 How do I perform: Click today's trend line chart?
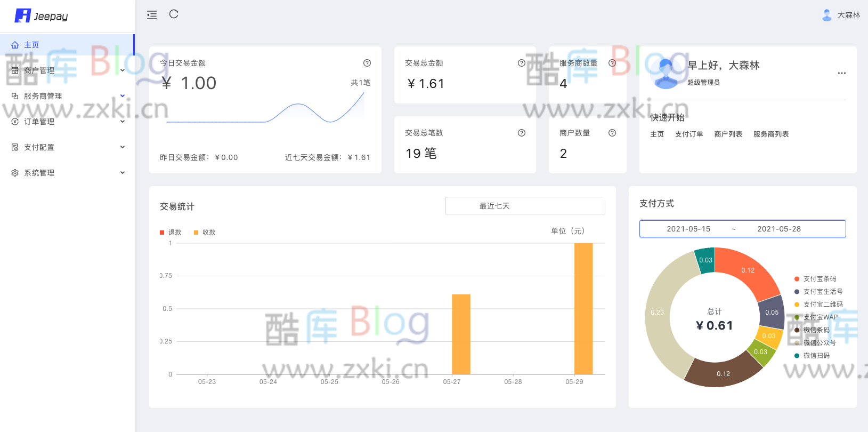click(x=265, y=108)
